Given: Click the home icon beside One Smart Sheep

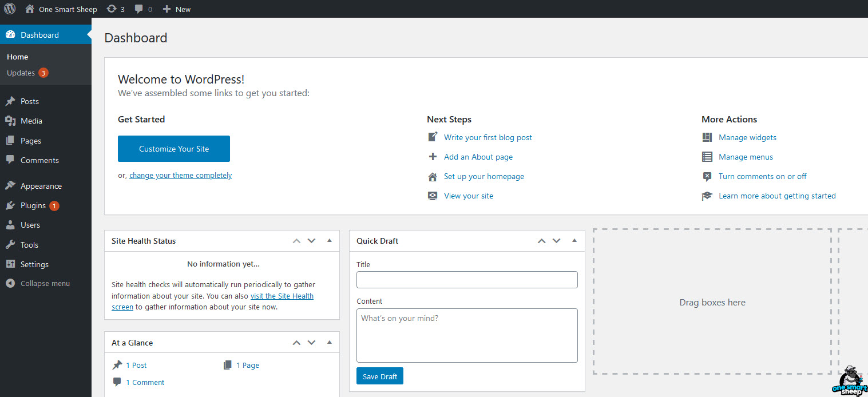Looking at the screenshot, I should (30, 9).
